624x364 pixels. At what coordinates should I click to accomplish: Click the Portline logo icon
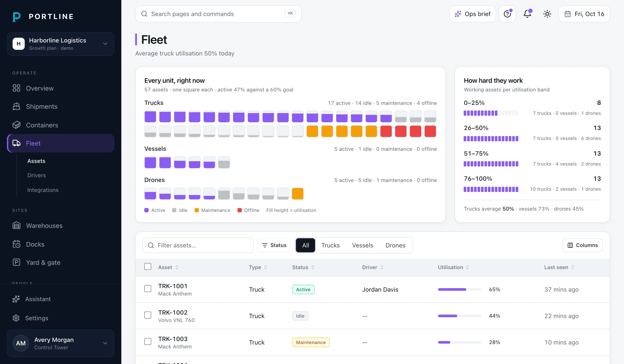coord(16,17)
